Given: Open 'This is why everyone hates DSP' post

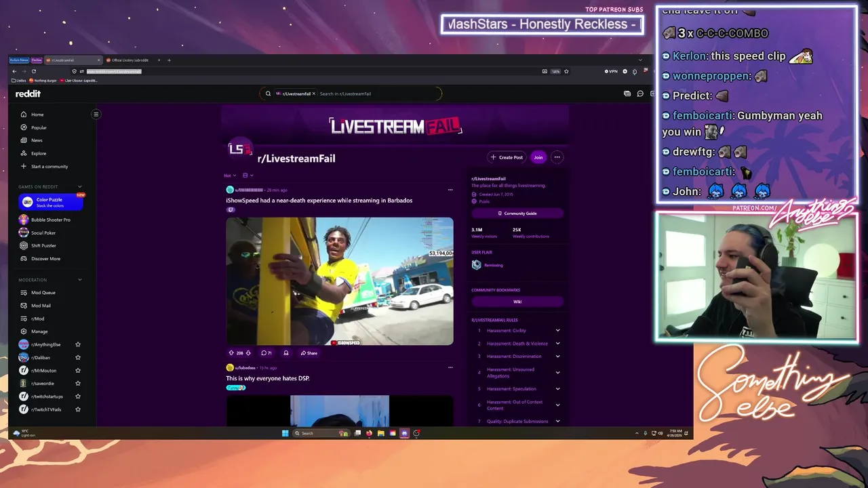Looking at the screenshot, I should tap(268, 378).
